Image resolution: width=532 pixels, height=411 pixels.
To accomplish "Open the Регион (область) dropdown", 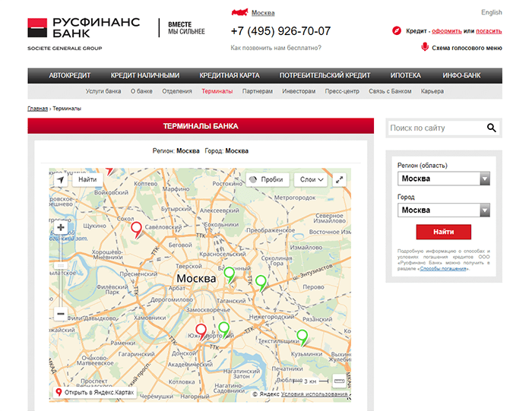I will (443, 179).
